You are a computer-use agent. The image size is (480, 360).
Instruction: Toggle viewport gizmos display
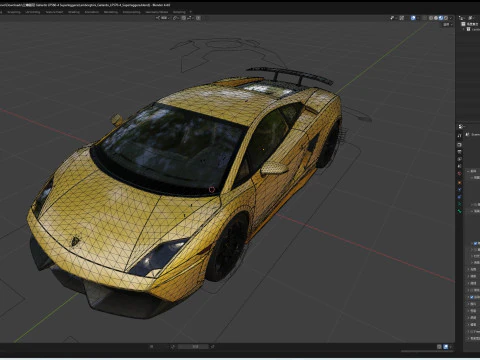click(x=402, y=18)
